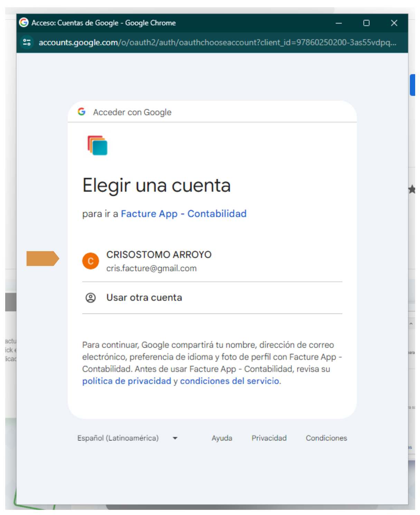Click the orange C account avatar
This screenshot has height=515, width=420.
click(90, 261)
